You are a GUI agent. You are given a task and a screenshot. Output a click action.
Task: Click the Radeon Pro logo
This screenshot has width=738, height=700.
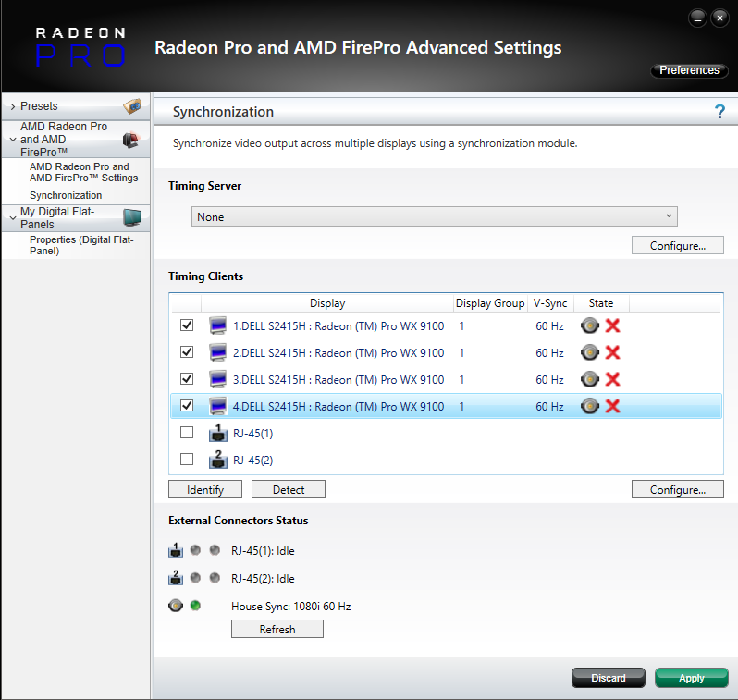[x=80, y=46]
